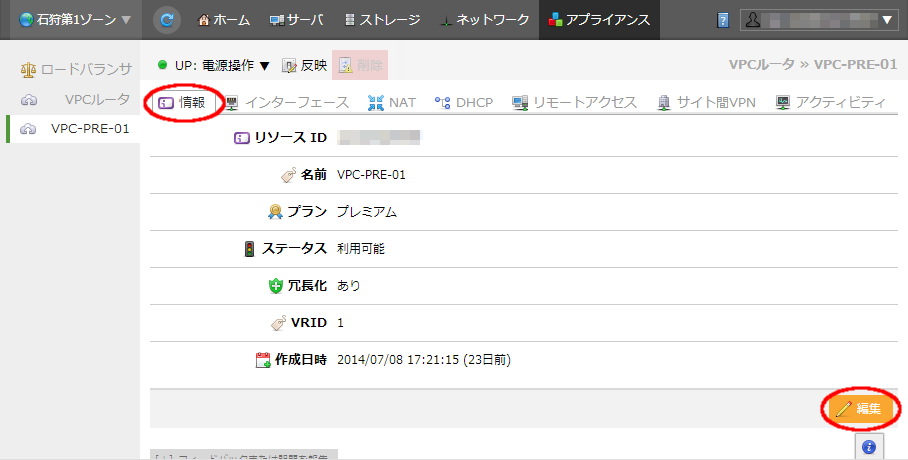This screenshot has width=908, height=460.
Task: Click the 削除 delete icon
Action: (345, 65)
